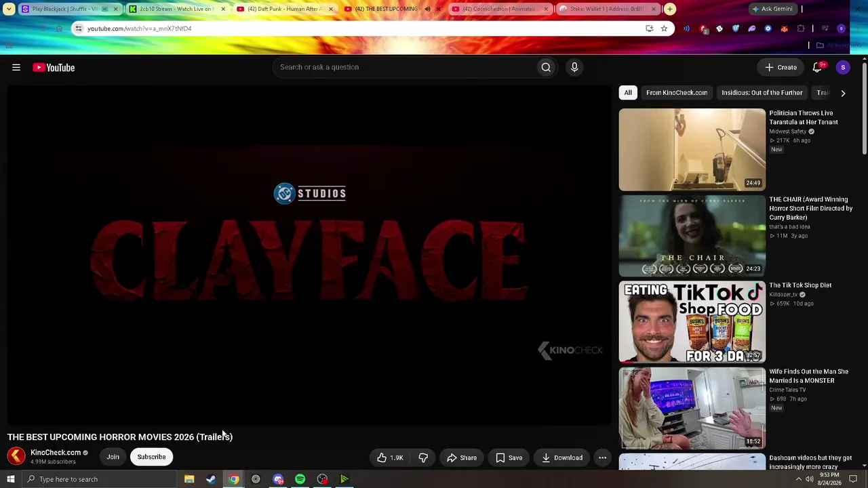Save video to a playlist
The width and height of the screenshot is (868, 488).
point(509,457)
